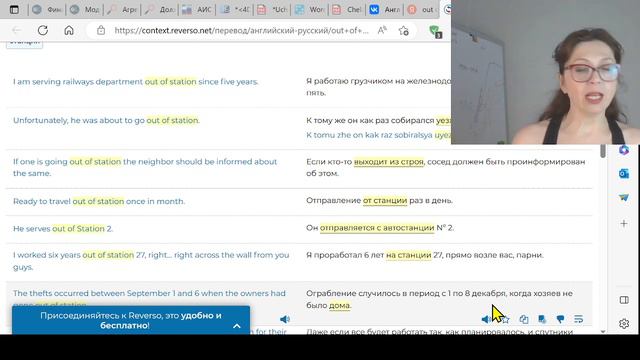Add the thefts example to favorites star
This screenshot has height=360, width=640.
point(505,319)
